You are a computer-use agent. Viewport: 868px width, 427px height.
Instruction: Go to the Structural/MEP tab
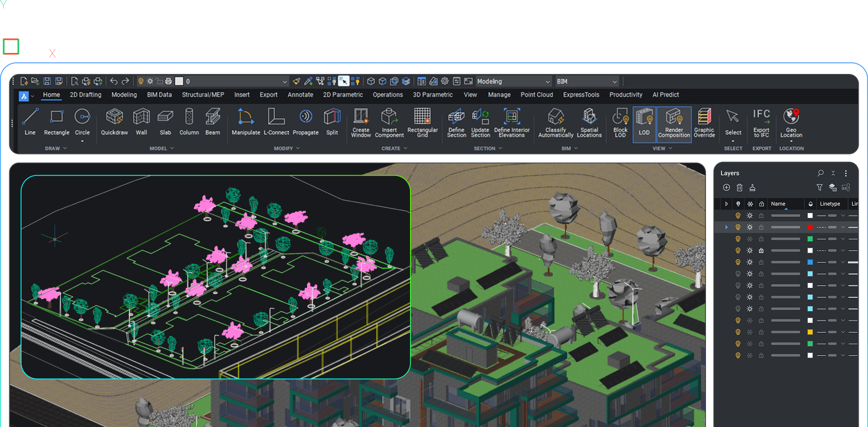[x=203, y=95]
